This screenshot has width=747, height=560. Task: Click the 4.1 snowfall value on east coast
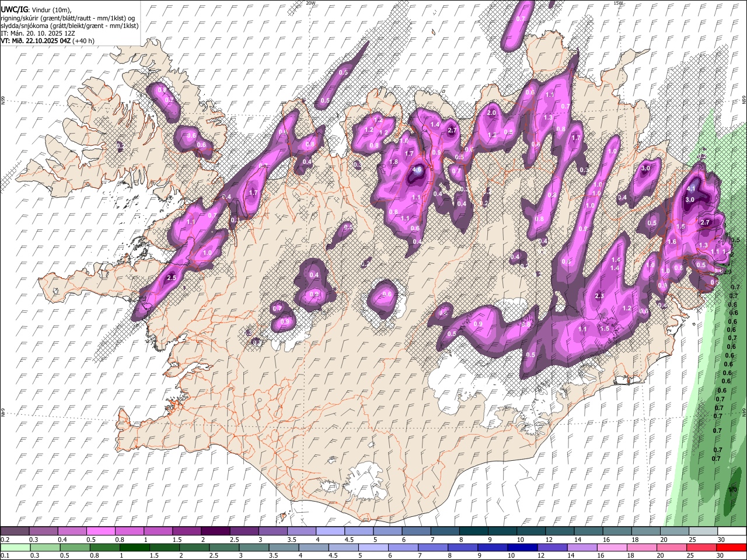(x=692, y=188)
